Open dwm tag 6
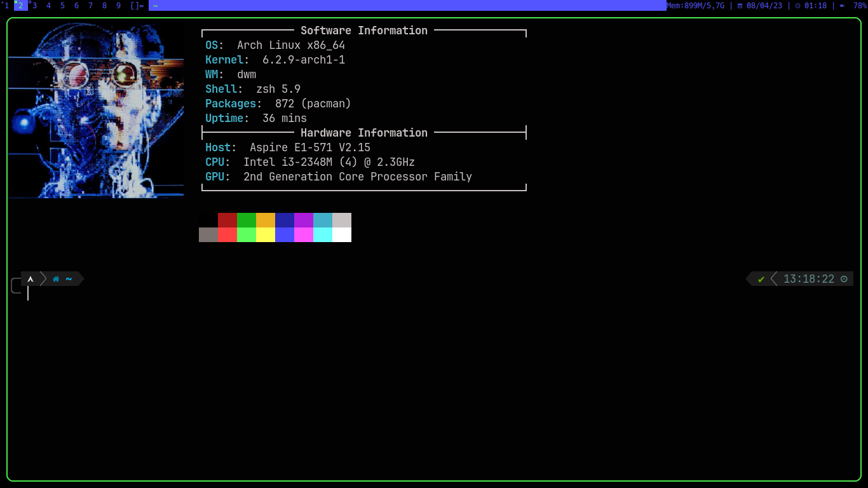The height and width of the screenshot is (488, 868). (x=76, y=6)
